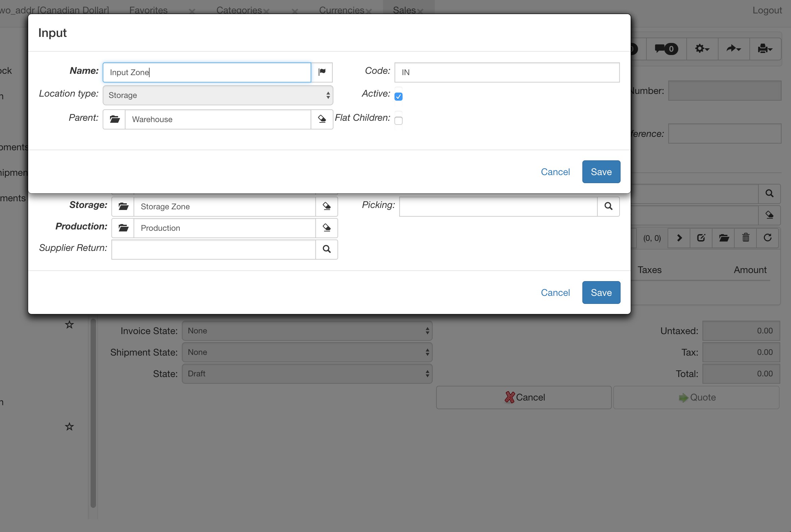Expand the Shipment State dropdown
The height and width of the screenshot is (532, 791).
coord(307,352)
